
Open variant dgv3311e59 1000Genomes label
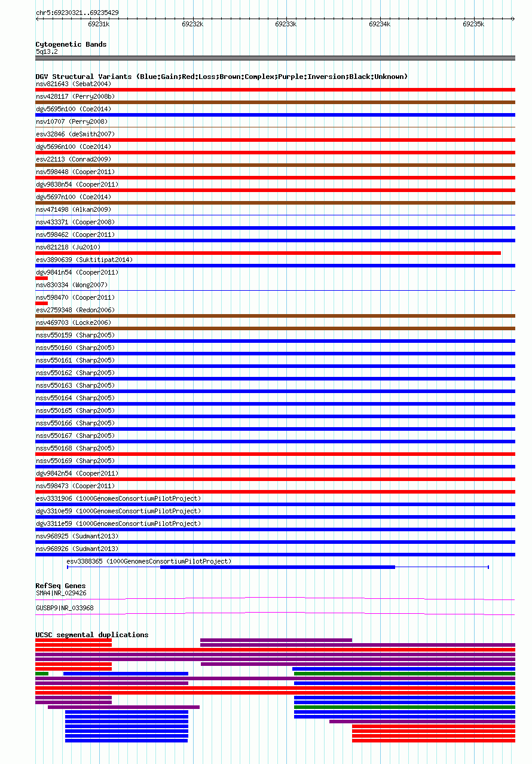click(118, 523)
